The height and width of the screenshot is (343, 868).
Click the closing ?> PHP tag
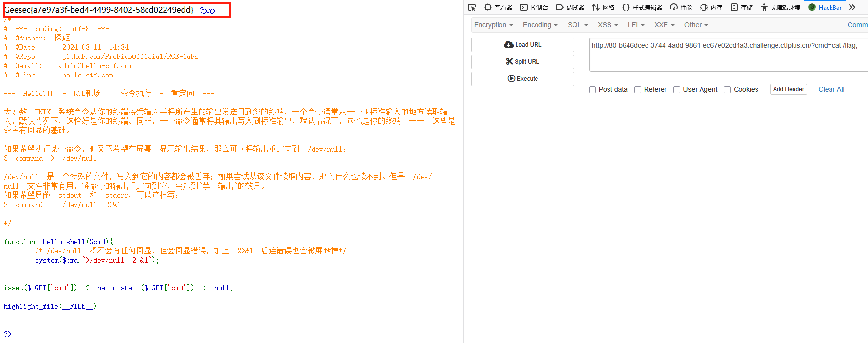click(7, 334)
